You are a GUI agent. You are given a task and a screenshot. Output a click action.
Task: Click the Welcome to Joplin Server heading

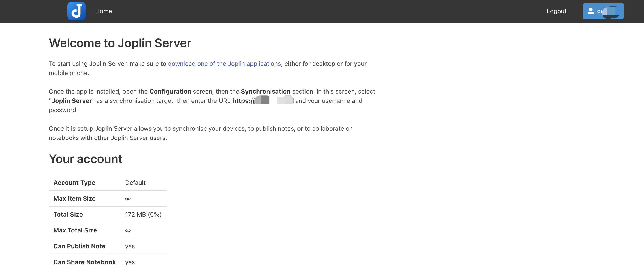(x=120, y=43)
